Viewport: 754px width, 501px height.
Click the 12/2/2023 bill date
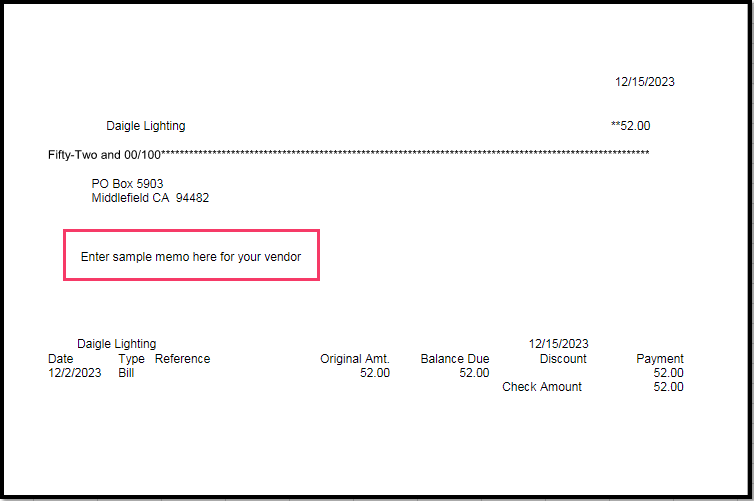coord(74,373)
